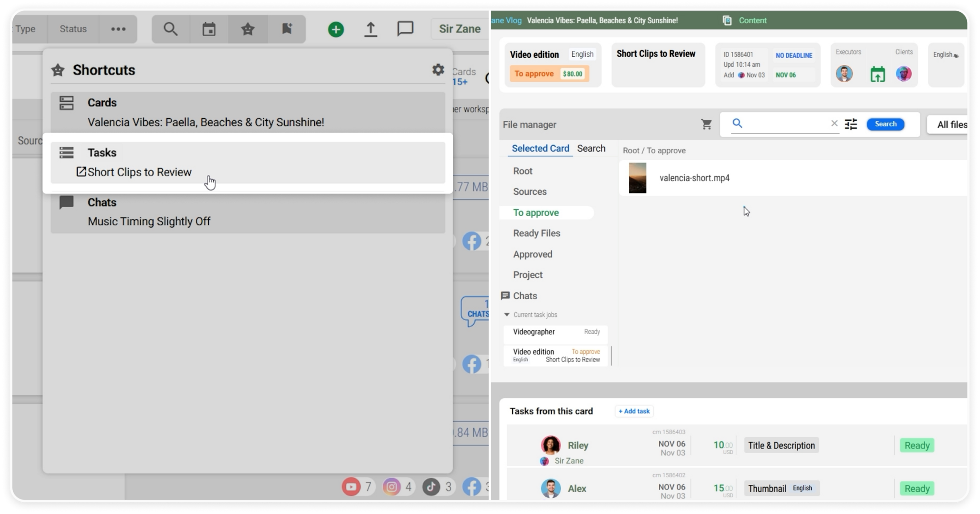The height and width of the screenshot is (514, 980).
Task: Click the blue Search button
Action: (x=885, y=124)
